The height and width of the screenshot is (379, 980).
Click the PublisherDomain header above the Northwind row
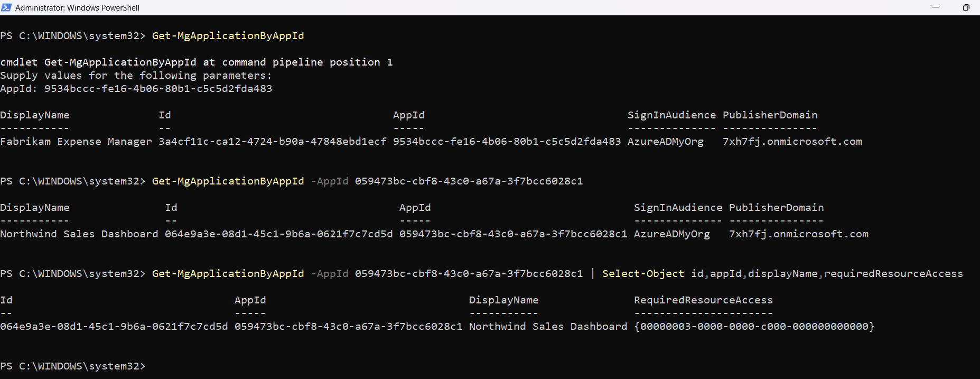(x=776, y=208)
